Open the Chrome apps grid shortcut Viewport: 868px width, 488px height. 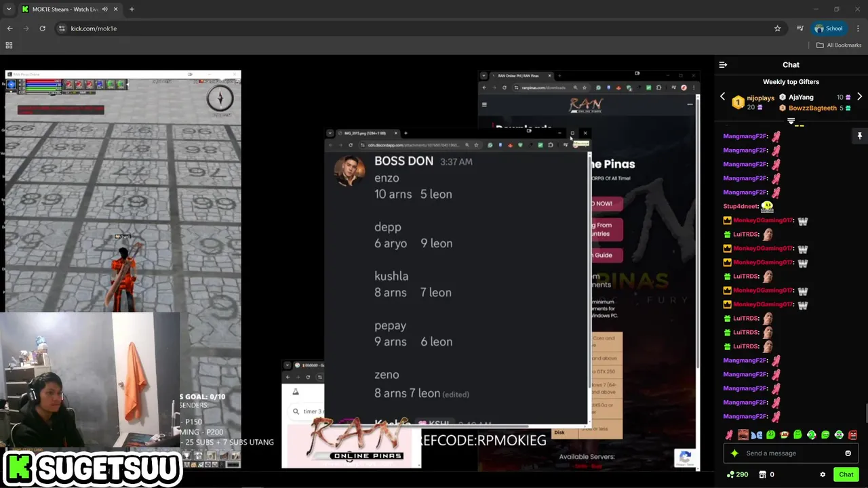[x=9, y=45]
